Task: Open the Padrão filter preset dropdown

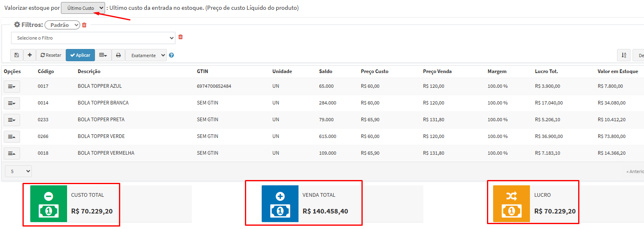Action: click(62, 25)
